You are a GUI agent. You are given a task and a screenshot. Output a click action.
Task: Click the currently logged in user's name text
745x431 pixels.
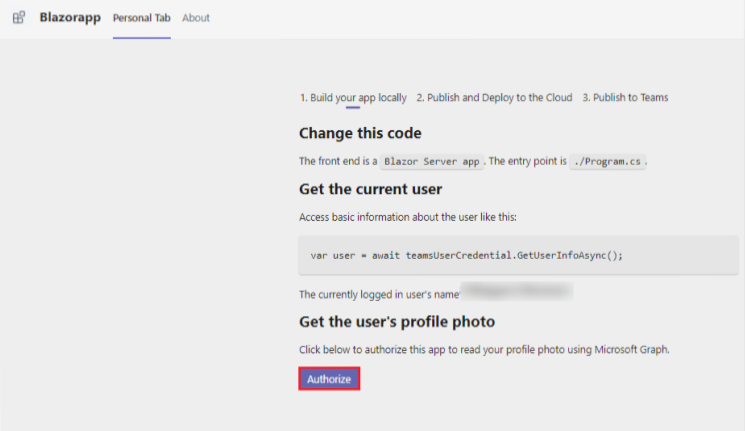click(x=379, y=295)
